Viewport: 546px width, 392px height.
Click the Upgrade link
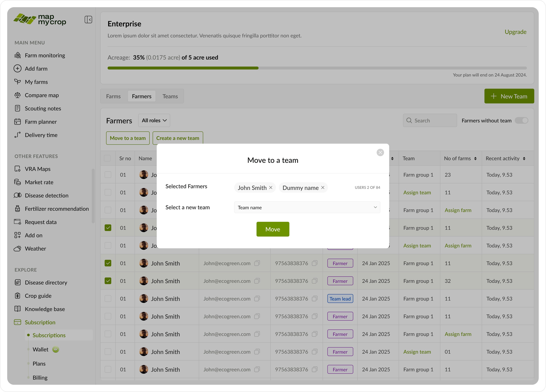pyautogui.click(x=515, y=32)
